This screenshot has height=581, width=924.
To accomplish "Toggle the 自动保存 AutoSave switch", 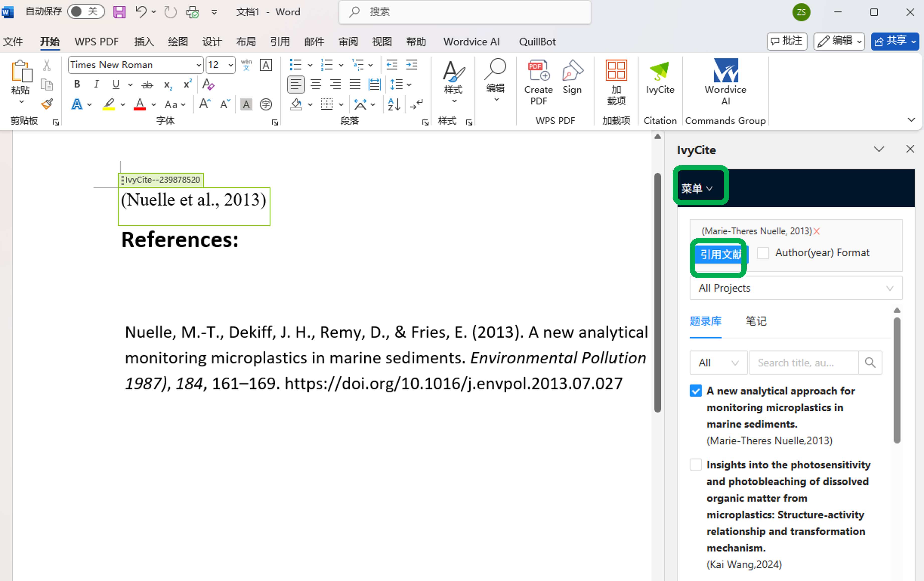I will (x=86, y=12).
